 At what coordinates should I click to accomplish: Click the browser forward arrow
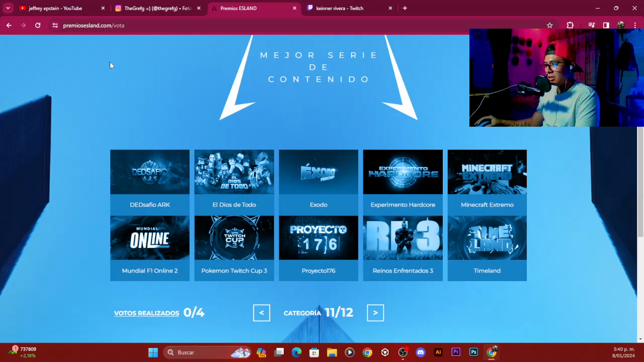click(x=23, y=25)
